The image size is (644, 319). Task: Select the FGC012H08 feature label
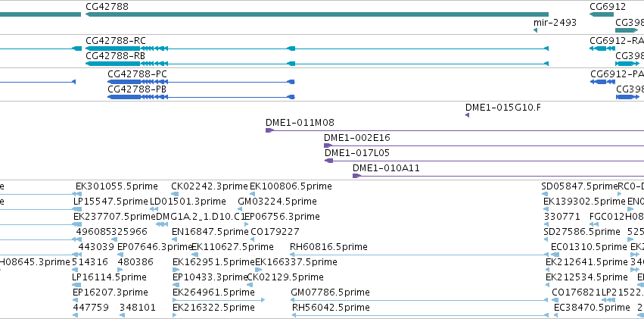(x=617, y=216)
